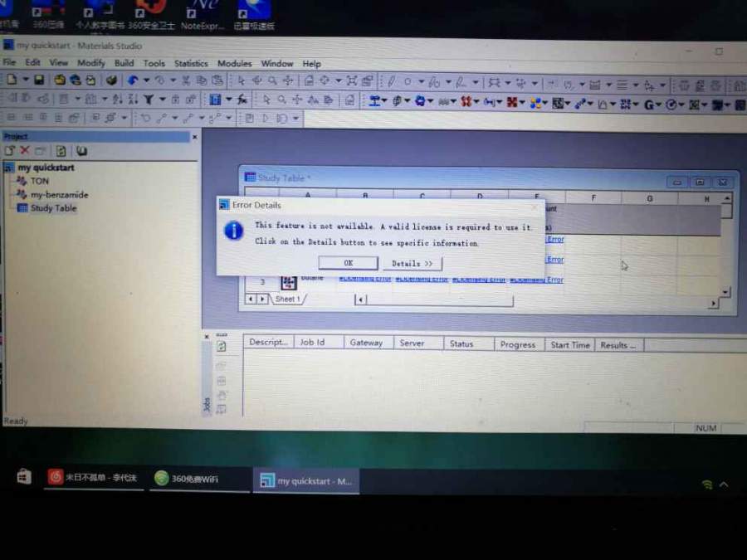Open the NoteExpress desktop shortcut
The height and width of the screenshot is (560, 747).
203,15
